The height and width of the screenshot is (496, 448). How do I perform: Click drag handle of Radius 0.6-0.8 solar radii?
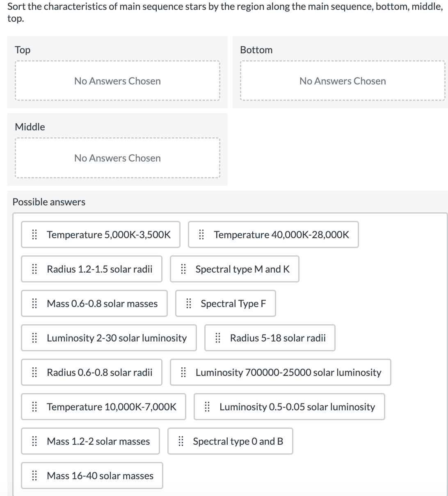click(x=35, y=372)
